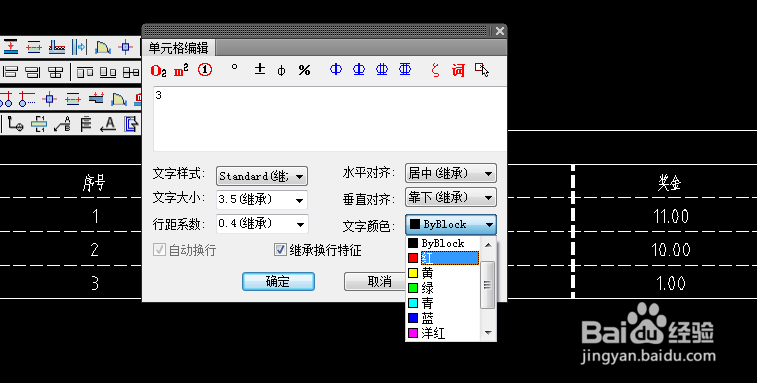Insert subscript with the O₂ icon
This screenshot has width=757, height=383.
click(x=158, y=71)
